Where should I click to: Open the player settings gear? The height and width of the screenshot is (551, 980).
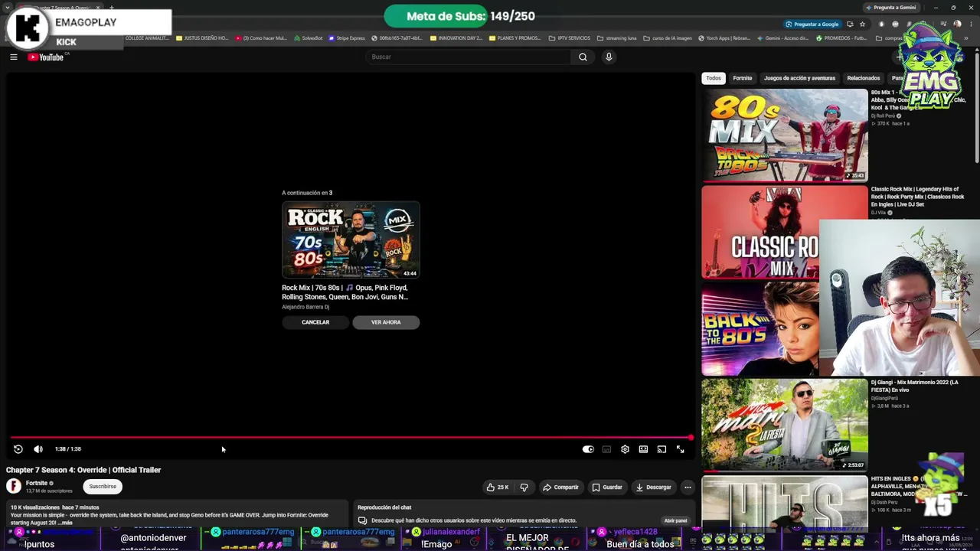pos(625,449)
